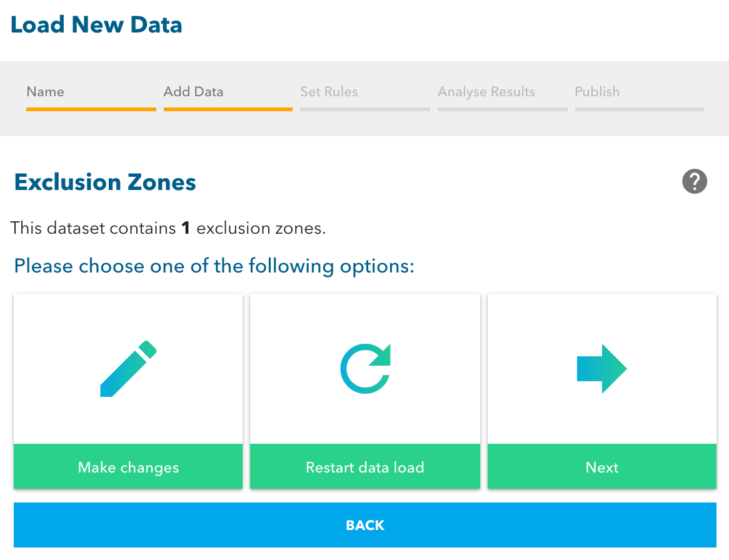The height and width of the screenshot is (560, 729).
Task: Go back using the BACK button
Action: [x=365, y=524]
